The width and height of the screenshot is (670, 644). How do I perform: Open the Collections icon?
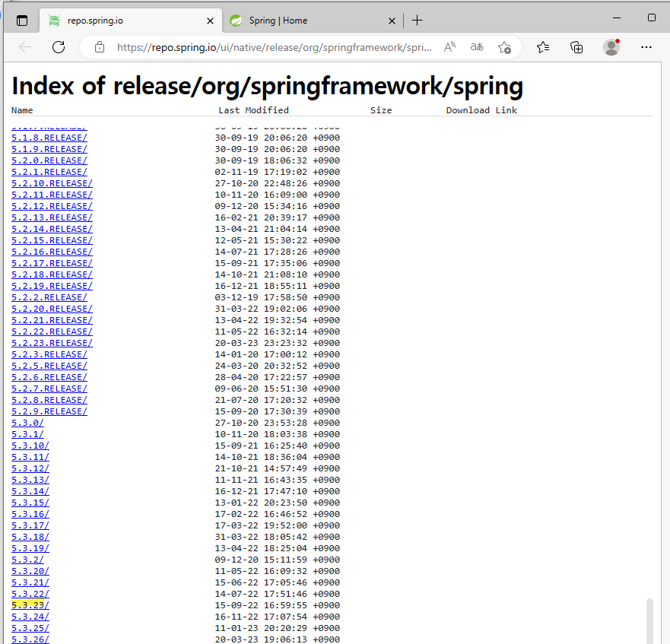576,47
